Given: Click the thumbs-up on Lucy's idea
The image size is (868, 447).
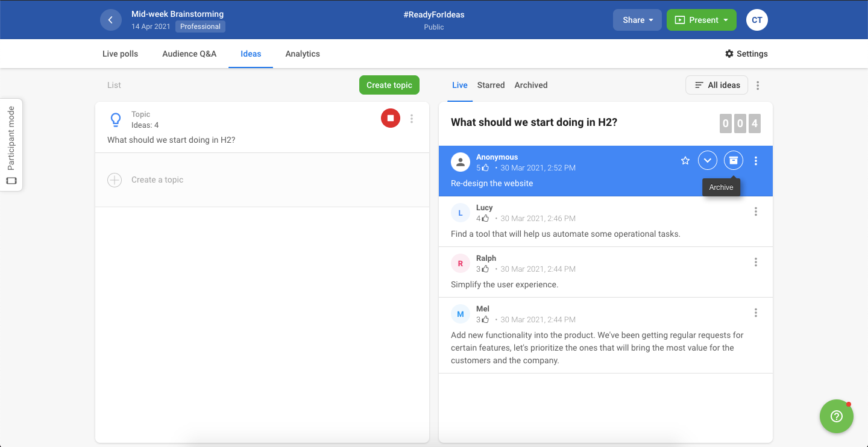Looking at the screenshot, I should [485, 218].
